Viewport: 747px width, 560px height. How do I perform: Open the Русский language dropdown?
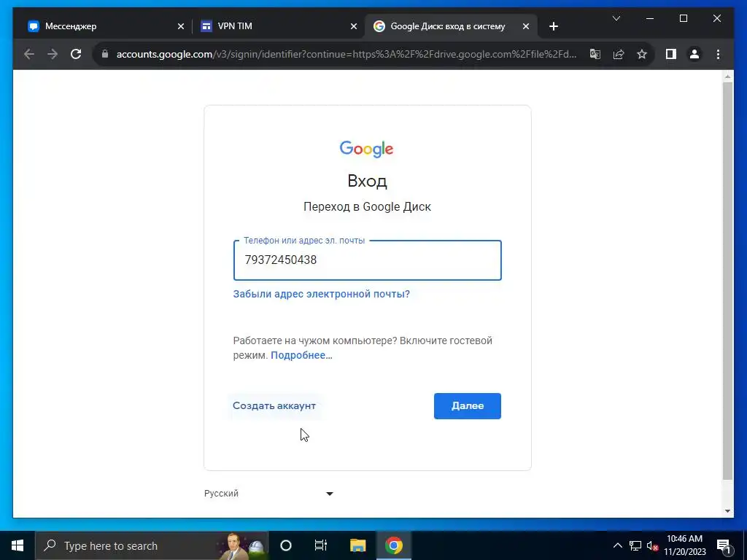(268, 494)
